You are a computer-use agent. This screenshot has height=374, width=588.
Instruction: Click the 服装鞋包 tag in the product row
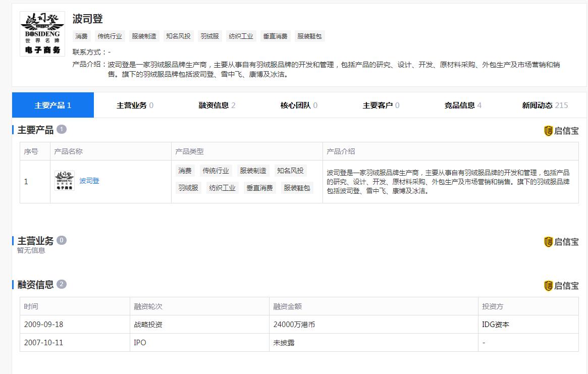tap(298, 187)
